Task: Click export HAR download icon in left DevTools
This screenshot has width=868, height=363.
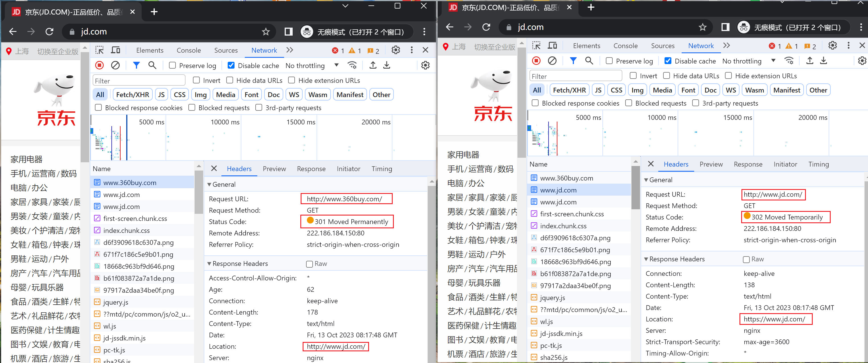Action: tap(387, 65)
